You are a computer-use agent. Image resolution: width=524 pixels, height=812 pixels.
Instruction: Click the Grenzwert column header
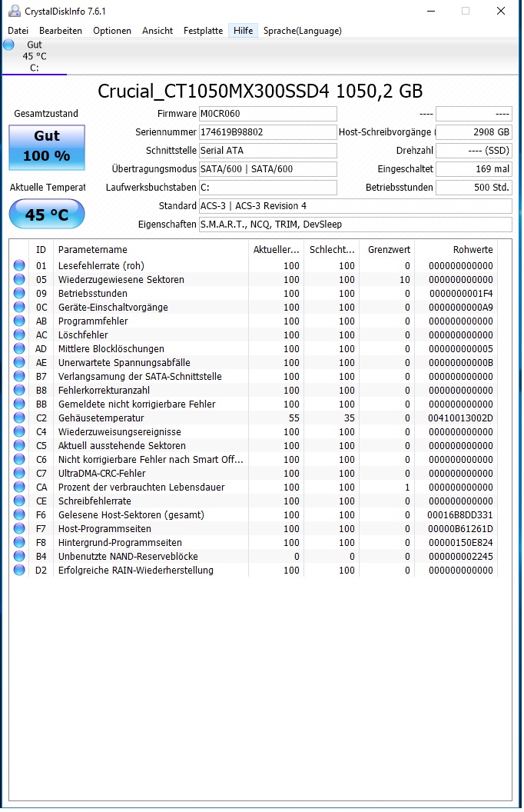pos(387,250)
